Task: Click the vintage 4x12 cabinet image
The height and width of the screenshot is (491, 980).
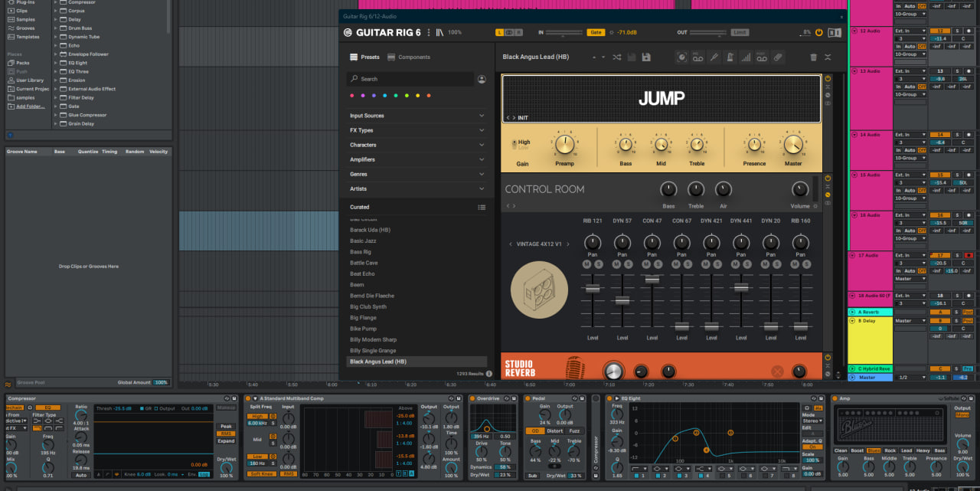Action: pos(539,290)
